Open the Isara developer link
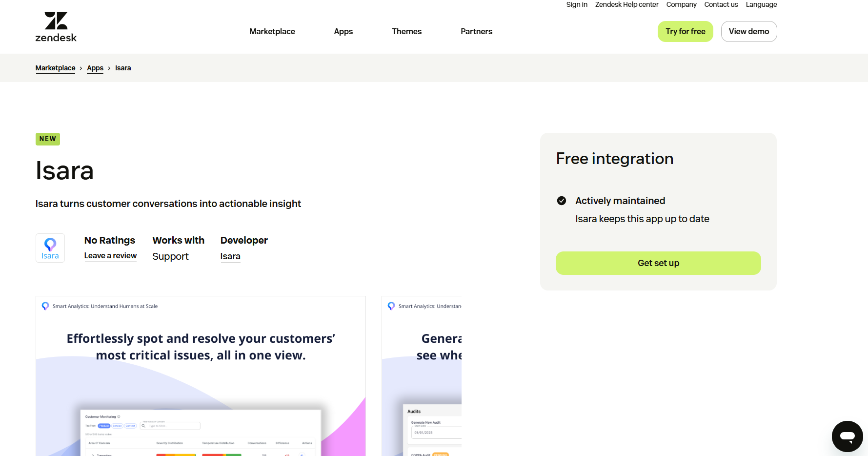This screenshot has width=868, height=456. click(x=230, y=256)
